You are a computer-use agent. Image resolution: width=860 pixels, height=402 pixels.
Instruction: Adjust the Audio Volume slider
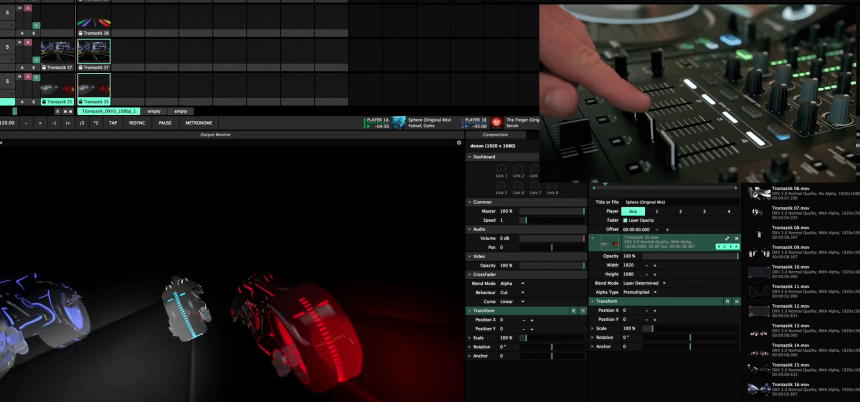pos(552,239)
